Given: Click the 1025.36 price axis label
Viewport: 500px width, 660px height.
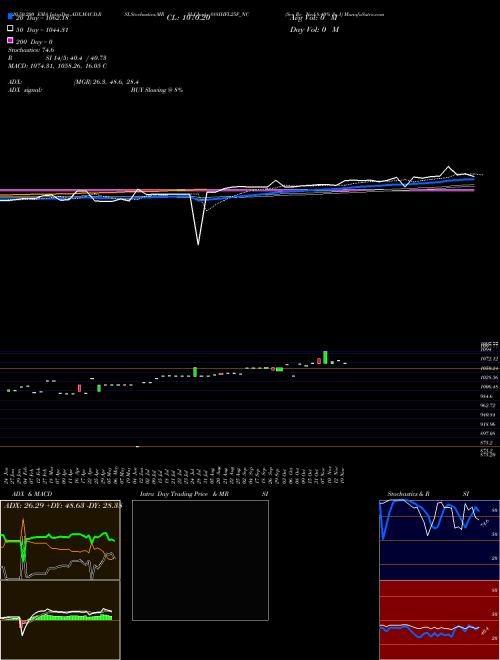Looking at the screenshot, I should [x=489, y=378].
